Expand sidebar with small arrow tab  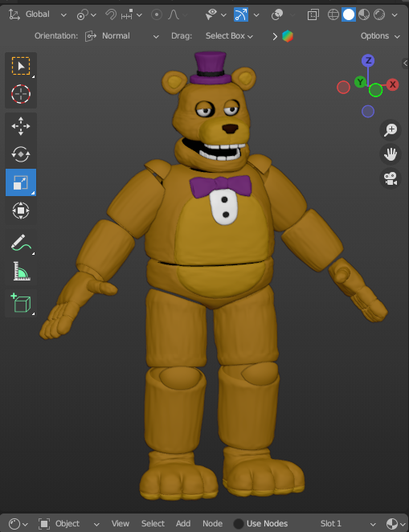pos(405,63)
